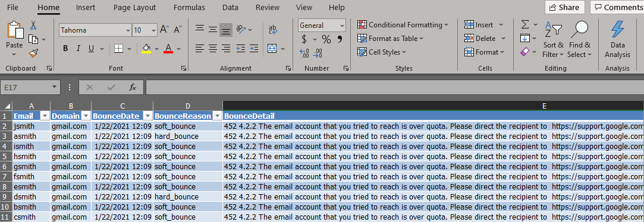The image size is (644, 222).
Task: Apply the red font color A
Action: click(168, 49)
